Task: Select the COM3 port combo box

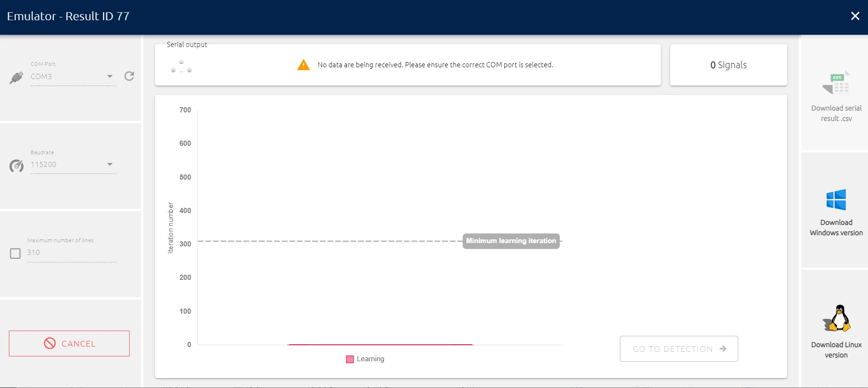Action: pos(73,77)
